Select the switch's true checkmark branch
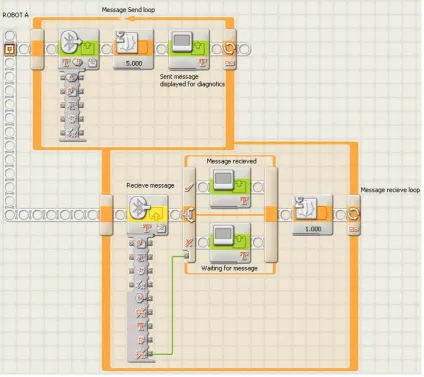 189,187
